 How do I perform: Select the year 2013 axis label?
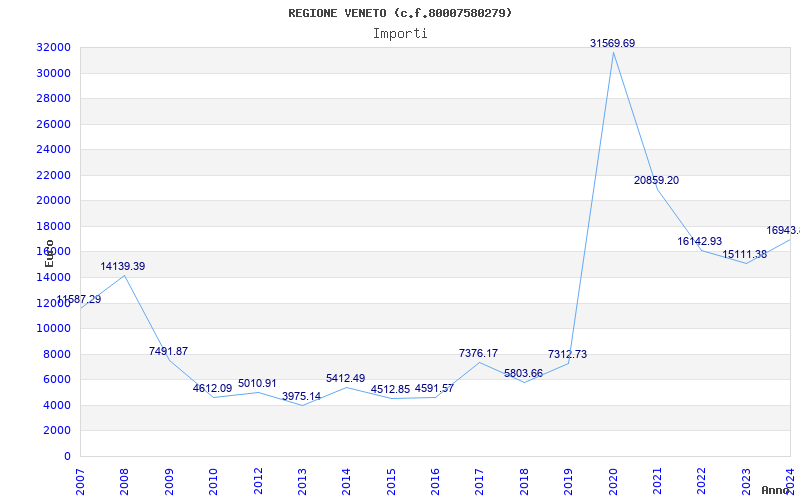(302, 482)
